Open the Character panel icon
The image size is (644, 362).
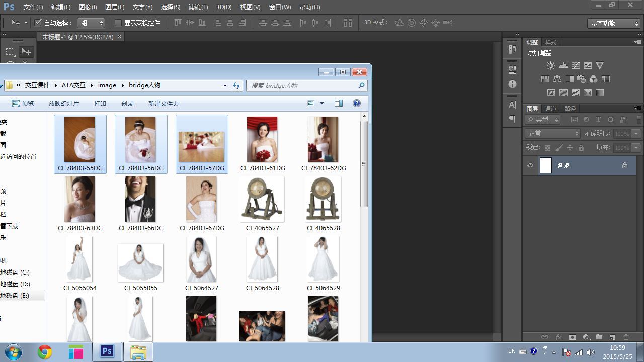pos(512,105)
